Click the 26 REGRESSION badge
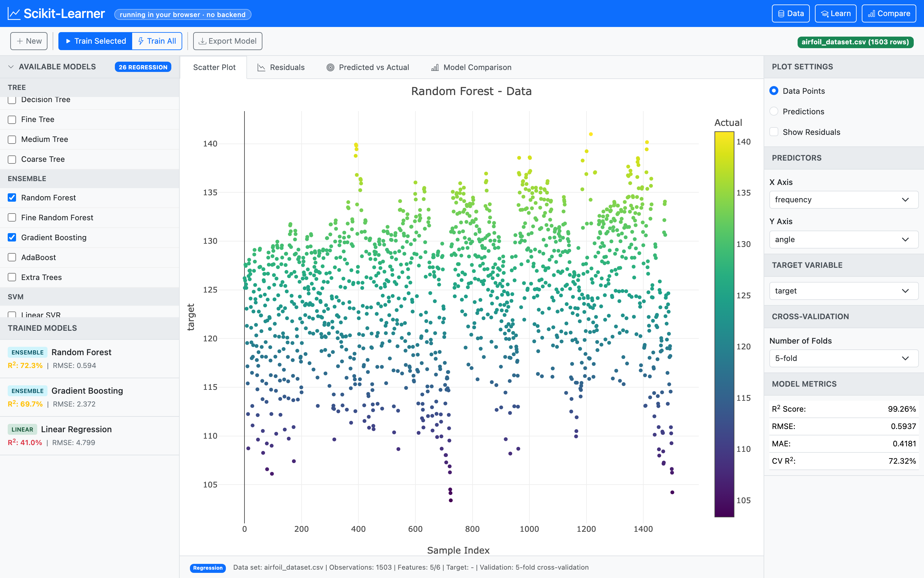This screenshot has width=924, height=578. [143, 67]
